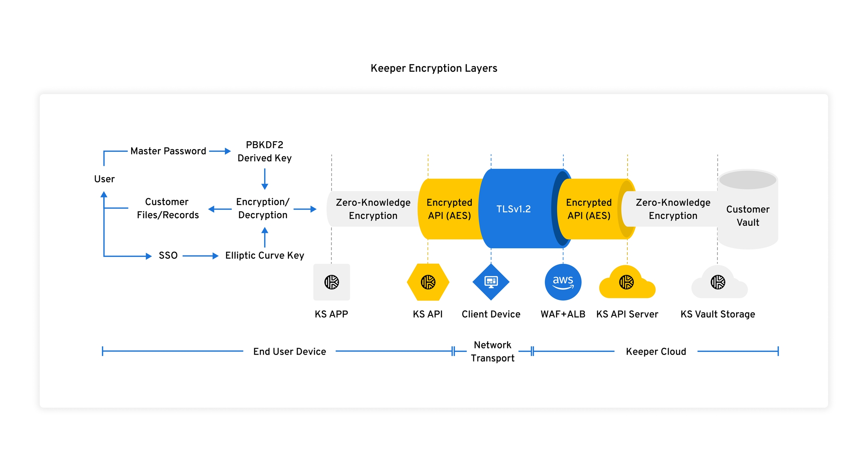Click the Master Password label

coord(168,151)
